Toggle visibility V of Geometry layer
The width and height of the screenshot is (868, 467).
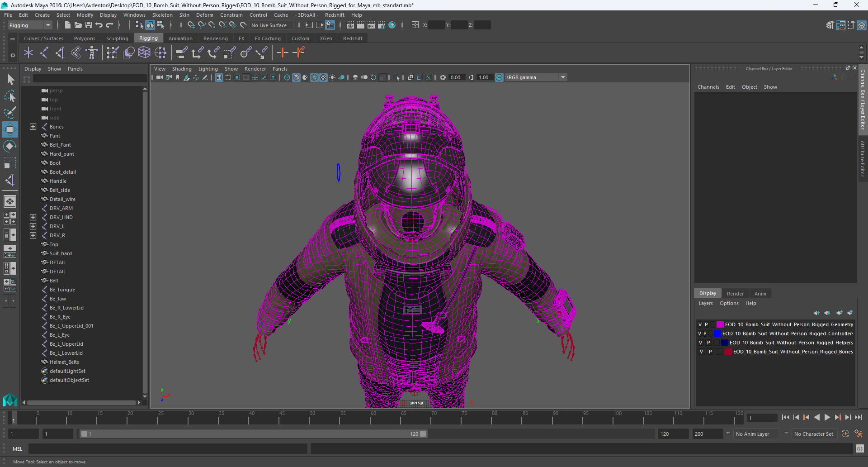(x=700, y=324)
